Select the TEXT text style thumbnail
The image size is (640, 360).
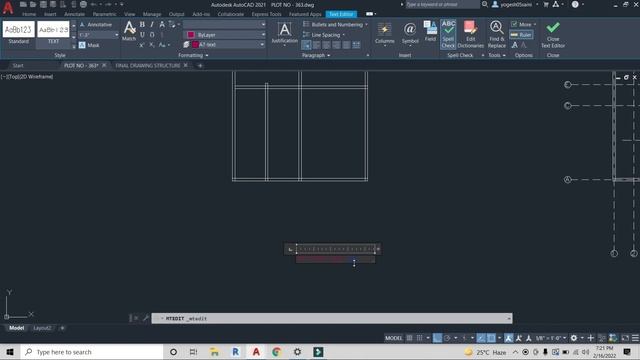(x=53, y=33)
